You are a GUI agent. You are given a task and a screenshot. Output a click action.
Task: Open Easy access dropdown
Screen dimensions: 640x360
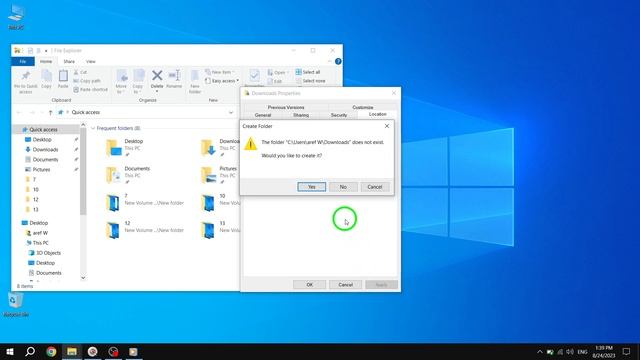coord(222,81)
